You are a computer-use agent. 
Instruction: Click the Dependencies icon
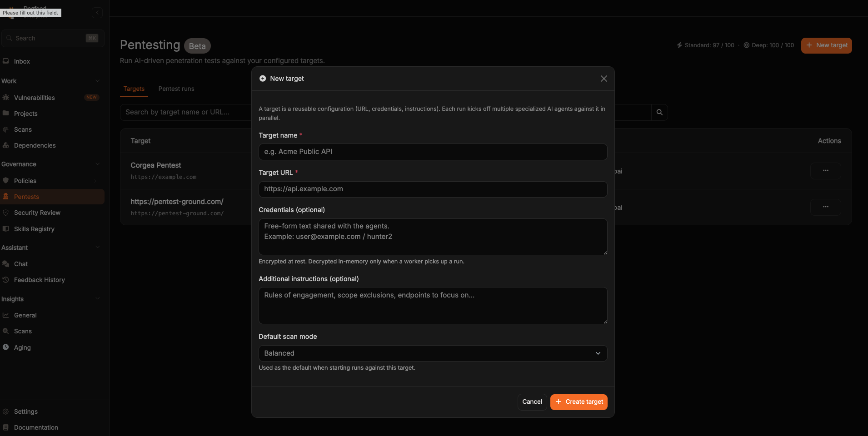click(x=5, y=145)
